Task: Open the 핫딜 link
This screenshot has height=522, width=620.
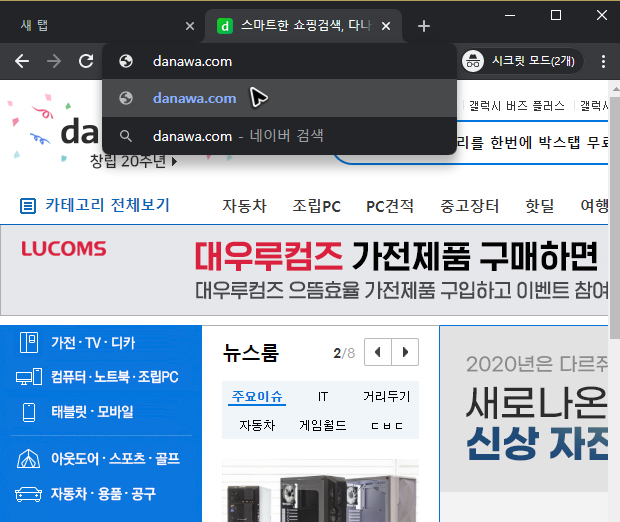Action: pyautogui.click(x=539, y=206)
